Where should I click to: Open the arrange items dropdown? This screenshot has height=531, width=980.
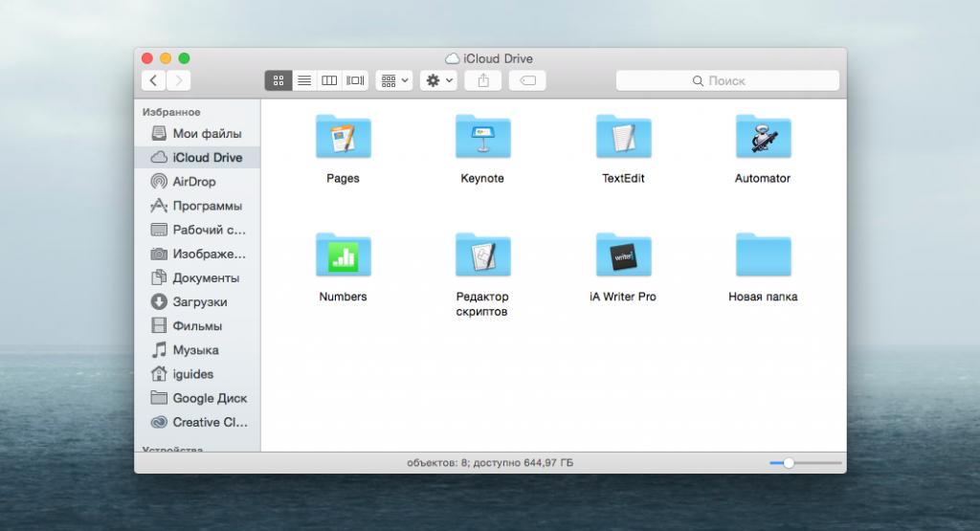(x=393, y=80)
